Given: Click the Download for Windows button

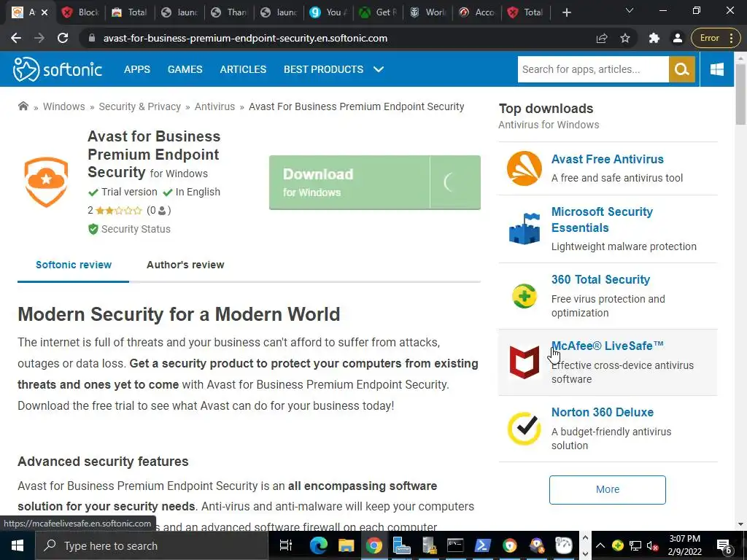Looking at the screenshot, I should pos(374,182).
